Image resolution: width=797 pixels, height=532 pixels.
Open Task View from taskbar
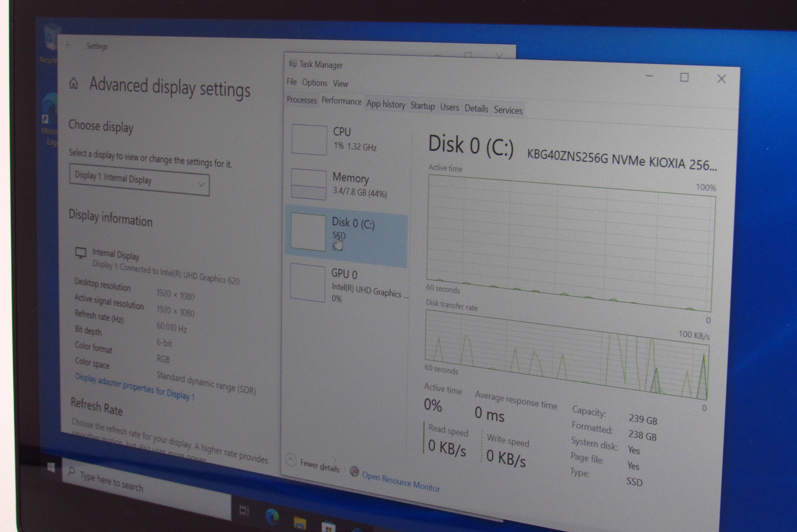pos(244,510)
